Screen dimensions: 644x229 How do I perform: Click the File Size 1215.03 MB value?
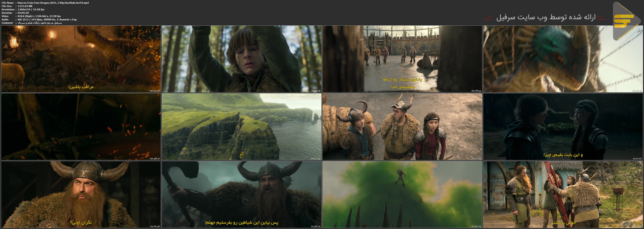coord(25,6)
